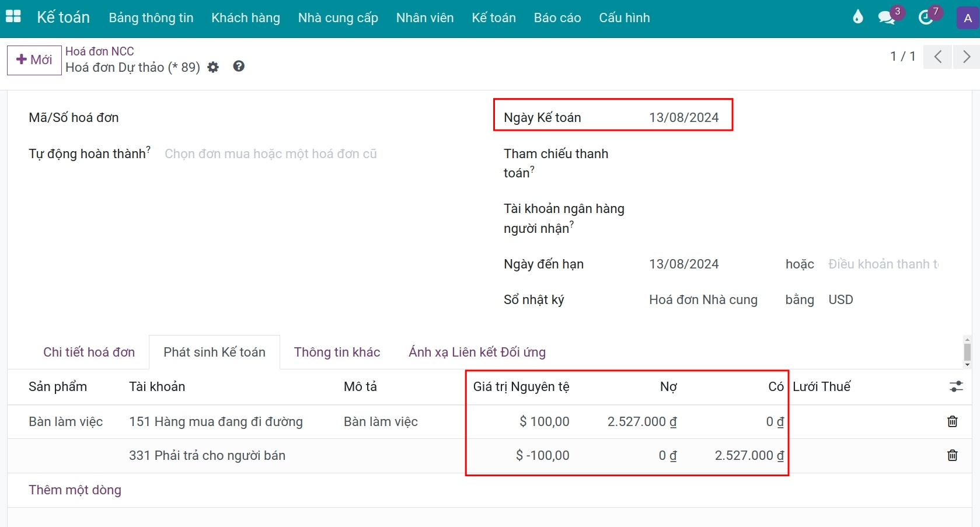
Task: Open the Ngày Kế toán date picker
Action: point(683,117)
